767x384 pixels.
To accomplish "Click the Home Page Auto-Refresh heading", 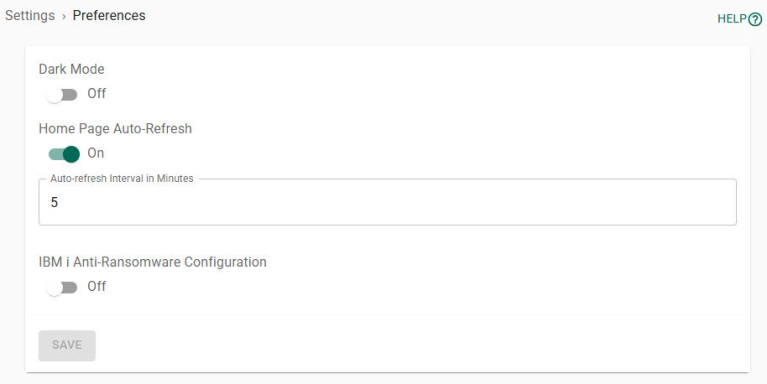I will click(115, 129).
